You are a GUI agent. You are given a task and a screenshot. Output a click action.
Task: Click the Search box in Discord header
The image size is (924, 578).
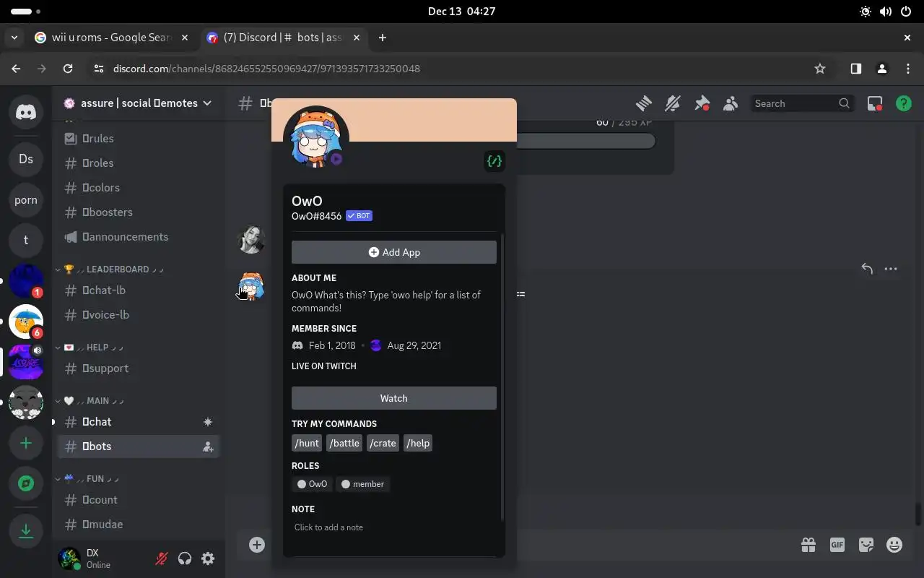pos(803,103)
